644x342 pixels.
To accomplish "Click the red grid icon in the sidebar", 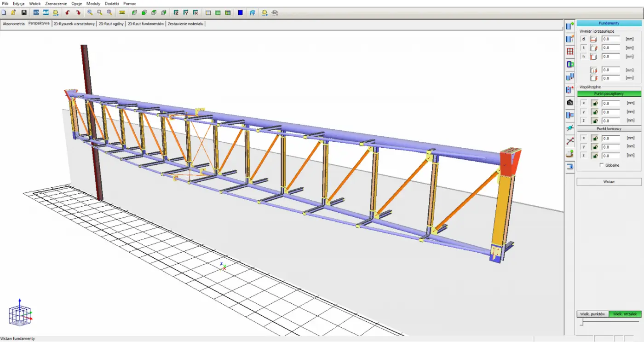I will [x=570, y=52].
